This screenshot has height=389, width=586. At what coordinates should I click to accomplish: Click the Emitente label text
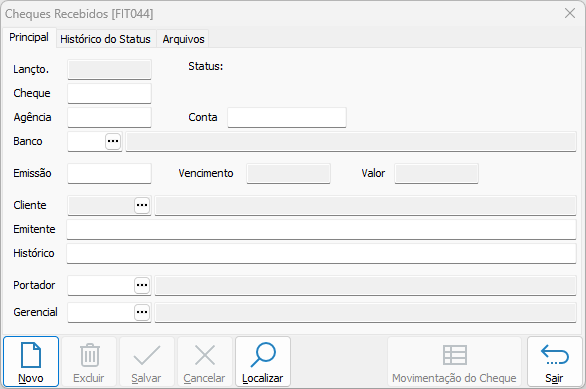pyautogui.click(x=34, y=229)
